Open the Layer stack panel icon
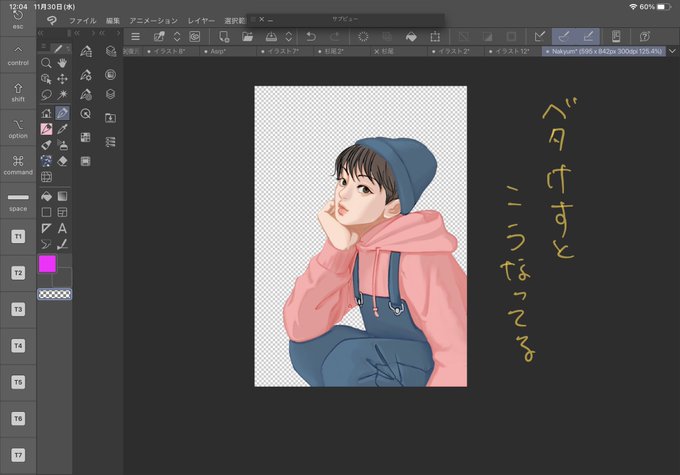Screen dimensions: 680x475 click(x=111, y=94)
